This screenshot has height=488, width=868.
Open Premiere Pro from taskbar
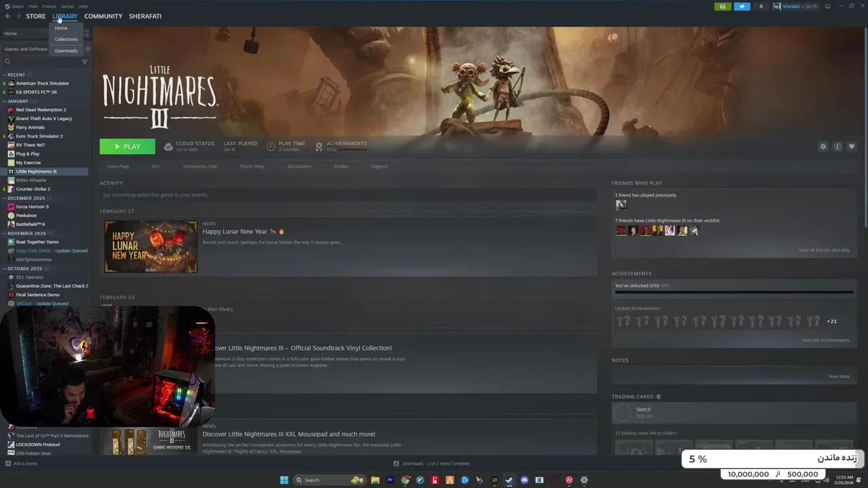tap(390, 480)
